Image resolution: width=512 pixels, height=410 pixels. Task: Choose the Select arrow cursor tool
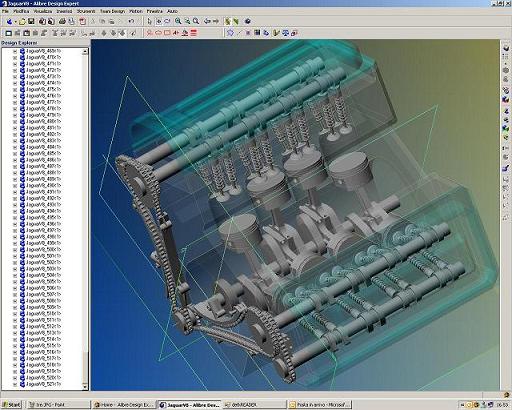coord(149,21)
